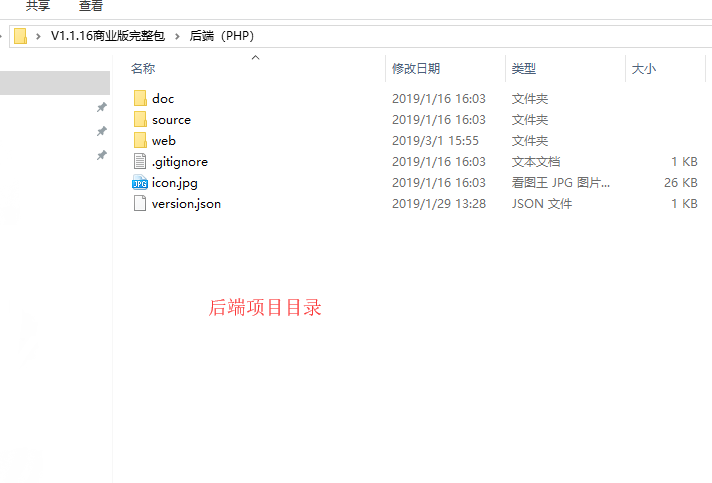Expand chevron before 后端（PHP） breadcrumb

(x=178, y=36)
